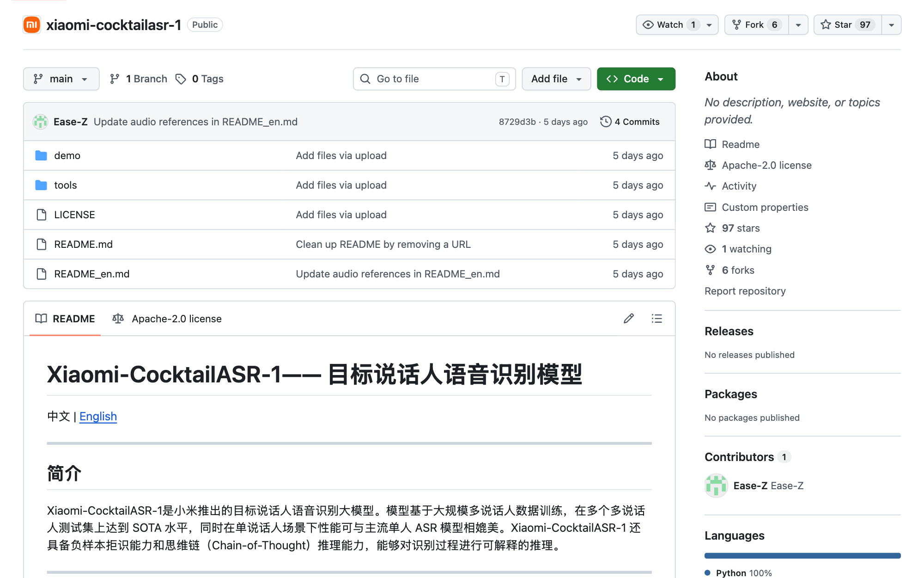This screenshot has height=578, width=924.
Task: Click Ease-Z avatar under Contributors
Action: pyautogui.click(x=716, y=486)
